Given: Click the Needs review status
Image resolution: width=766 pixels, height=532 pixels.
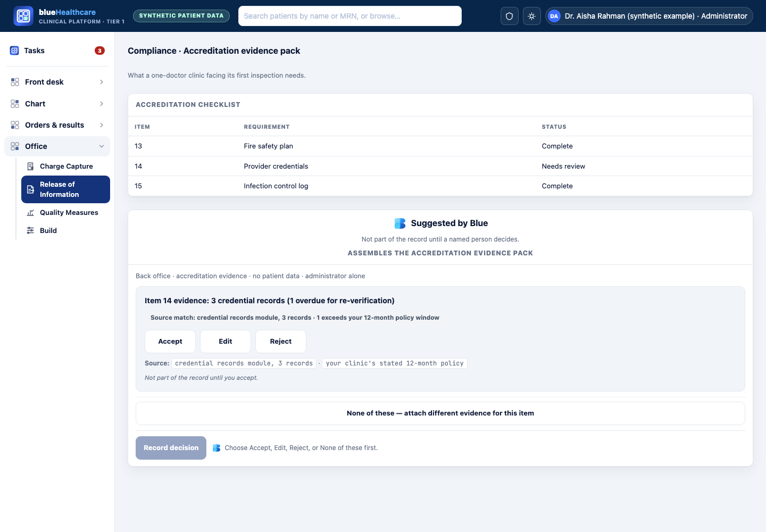Looking at the screenshot, I should (563, 167).
